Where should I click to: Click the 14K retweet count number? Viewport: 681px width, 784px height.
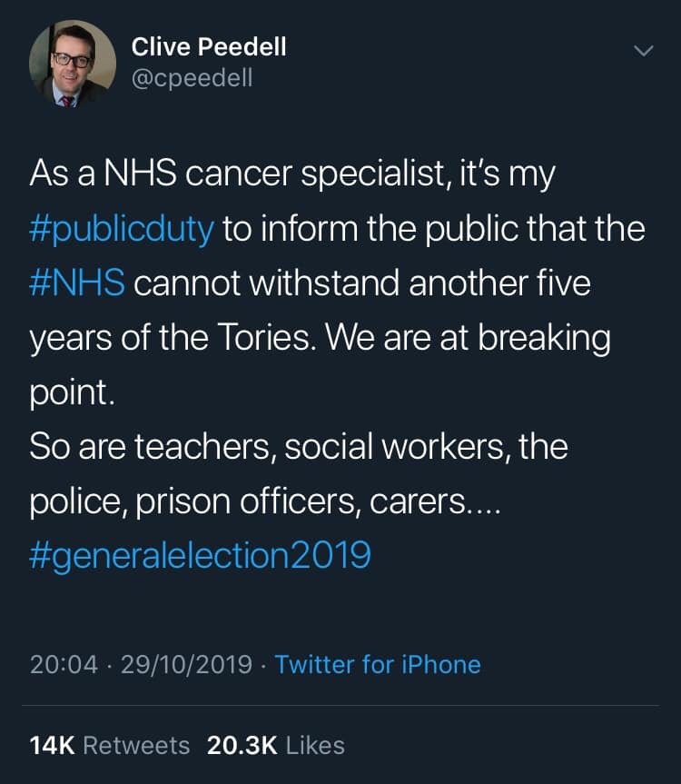[x=52, y=745]
